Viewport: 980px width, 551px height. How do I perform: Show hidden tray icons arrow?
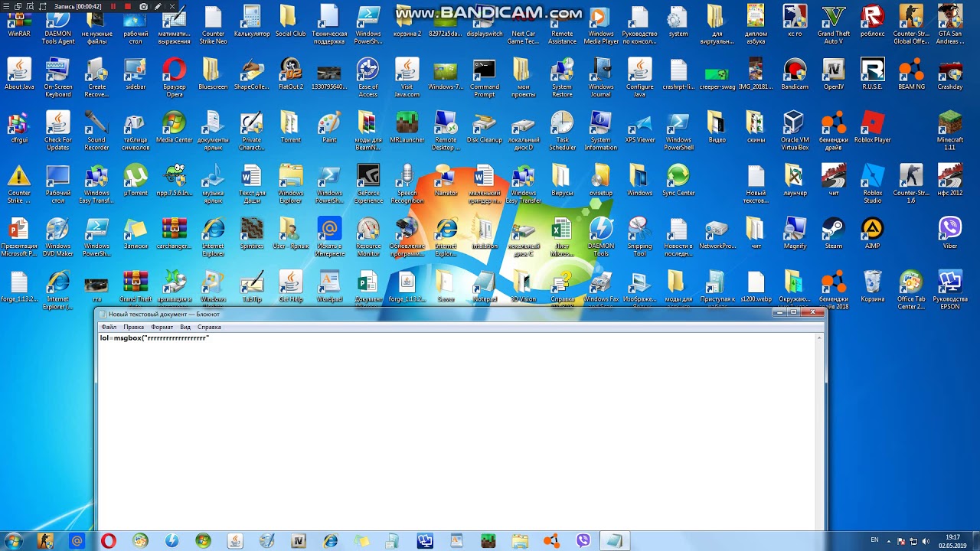(x=890, y=541)
